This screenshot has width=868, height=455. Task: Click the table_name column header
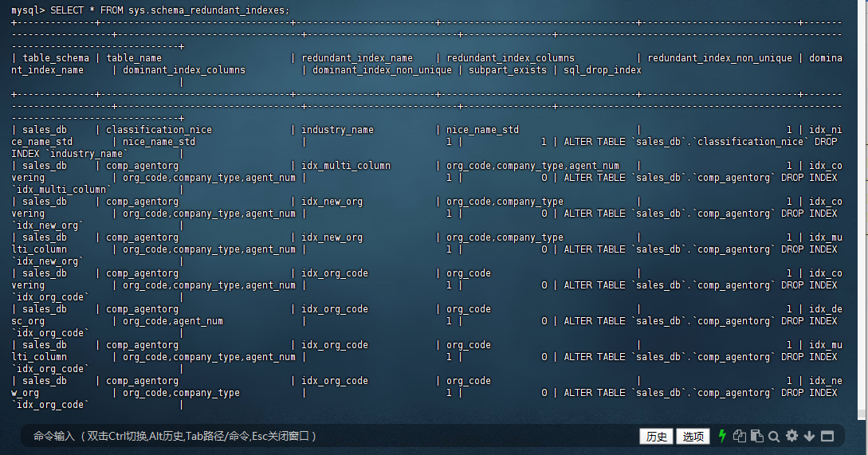coord(133,58)
